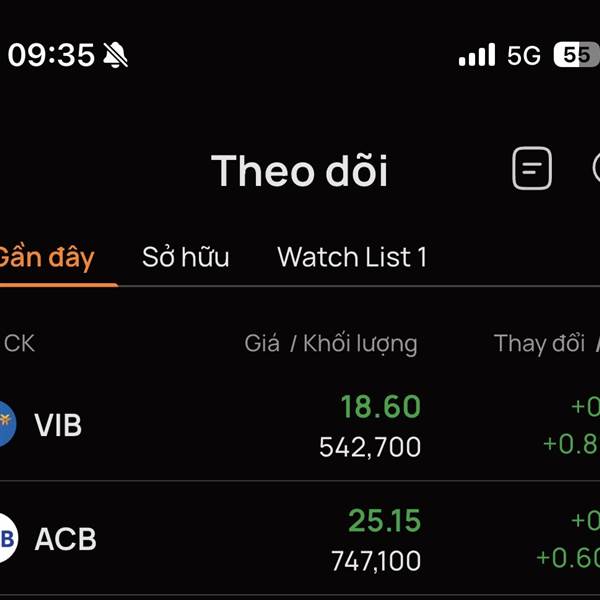Tap the note list icon beside Theo dõi
This screenshot has height=600, width=600.
point(532,169)
